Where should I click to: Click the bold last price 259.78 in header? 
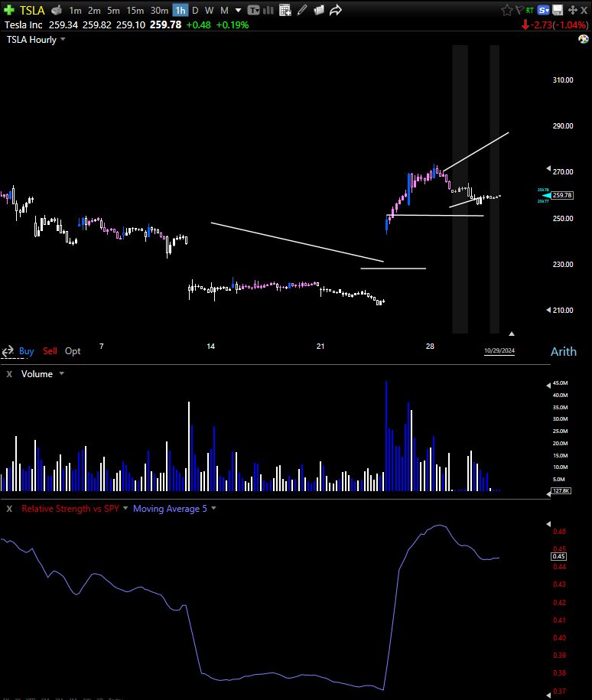(x=166, y=25)
